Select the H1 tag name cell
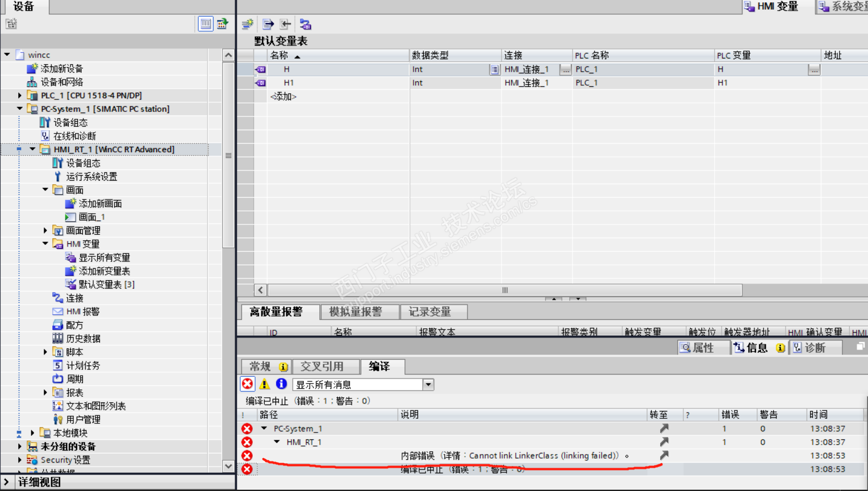This screenshot has height=491, width=868. pyautogui.click(x=338, y=83)
